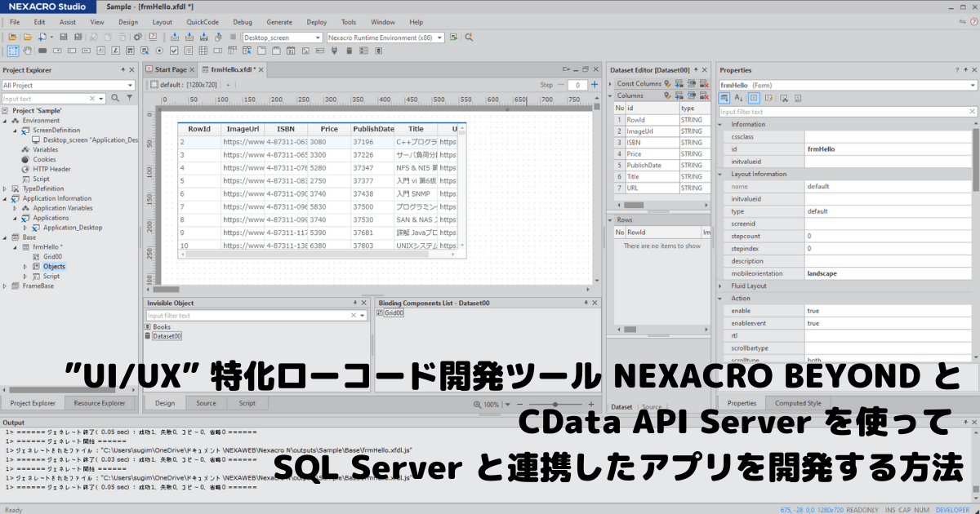The height and width of the screenshot is (514, 980).
Task: Click the Launch project icon after runtime dropdown
Action: tap(452, 37)
